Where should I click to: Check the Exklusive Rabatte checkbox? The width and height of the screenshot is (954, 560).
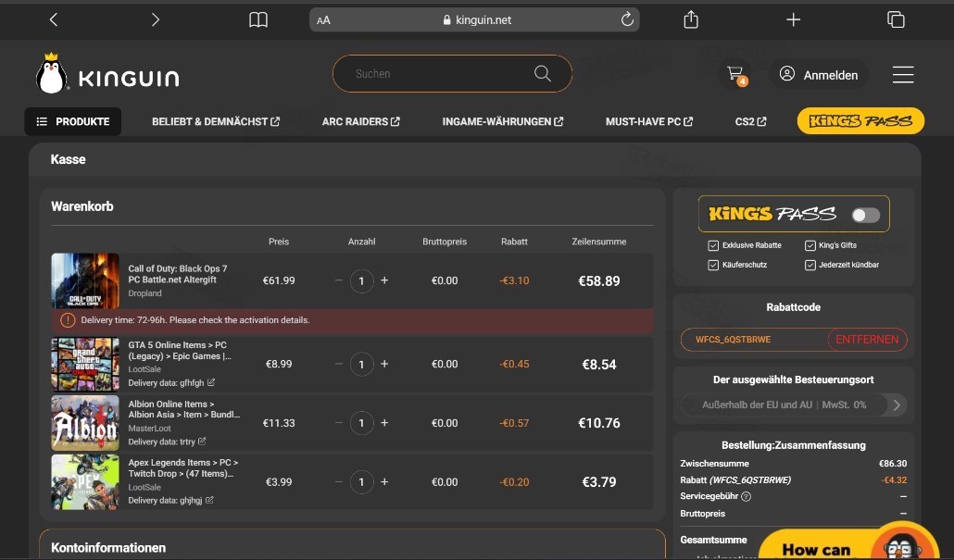coord(713,245)
